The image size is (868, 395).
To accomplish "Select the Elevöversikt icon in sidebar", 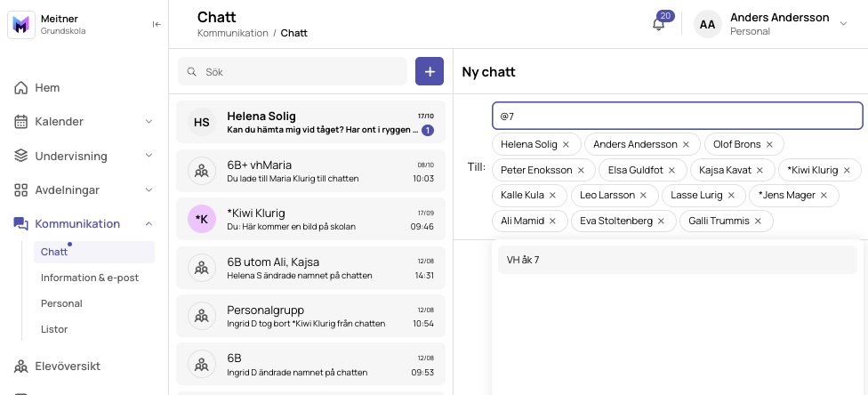I will pos(21,367).
